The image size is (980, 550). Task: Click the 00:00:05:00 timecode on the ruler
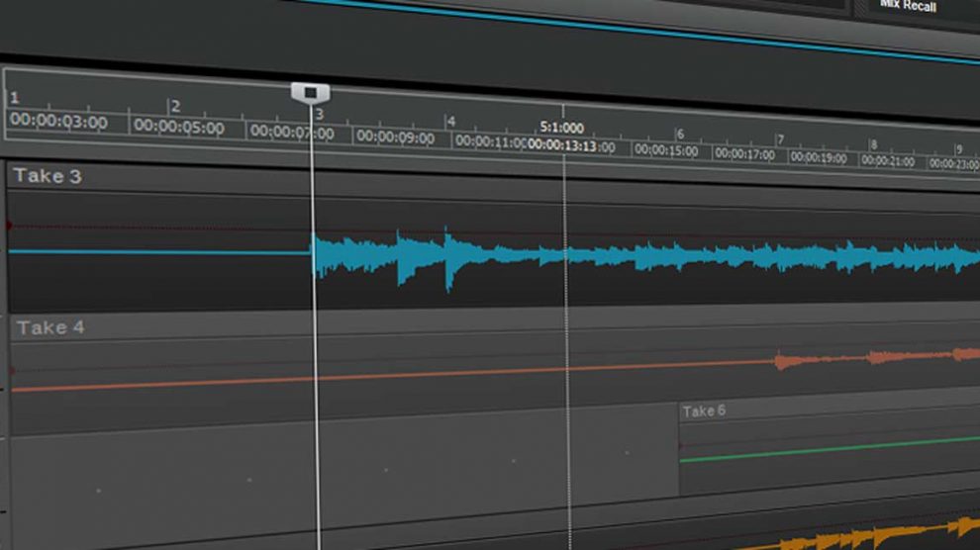coord(178,126)
